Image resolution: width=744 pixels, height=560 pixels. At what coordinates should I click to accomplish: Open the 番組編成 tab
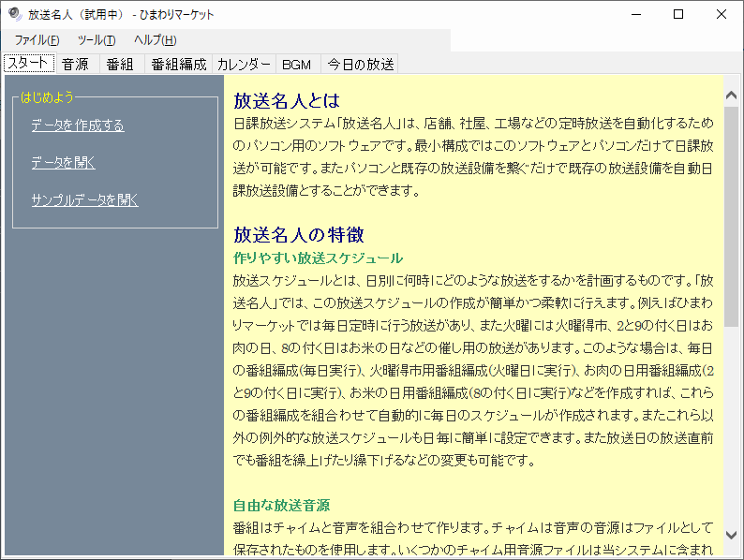178,65
